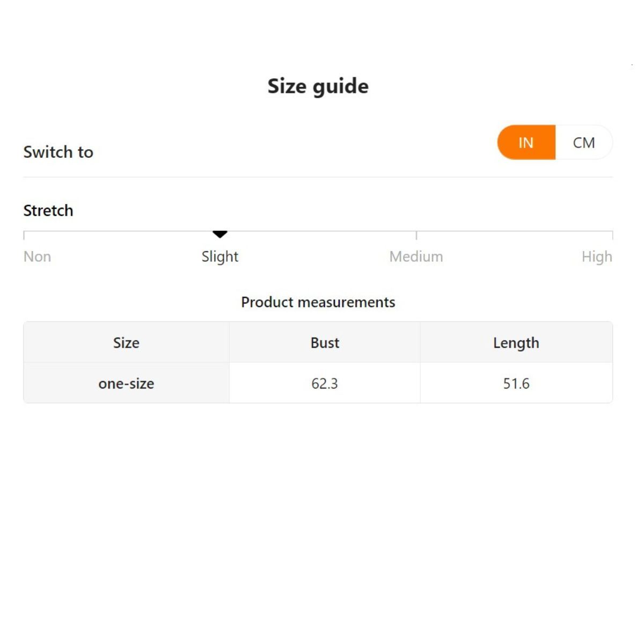Click the Non end tick of stretch scale
This screenshot has width=644, height=644.
(x=24, y=235)
